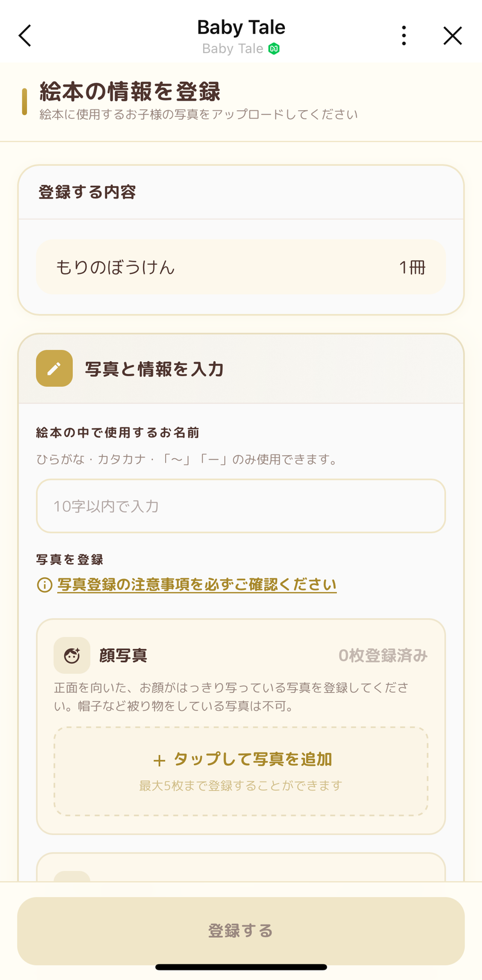The width and height of the screenshot is (482, 980).
Task: Tap the 写真と情報を入力 section header
Action: [154, 369]
